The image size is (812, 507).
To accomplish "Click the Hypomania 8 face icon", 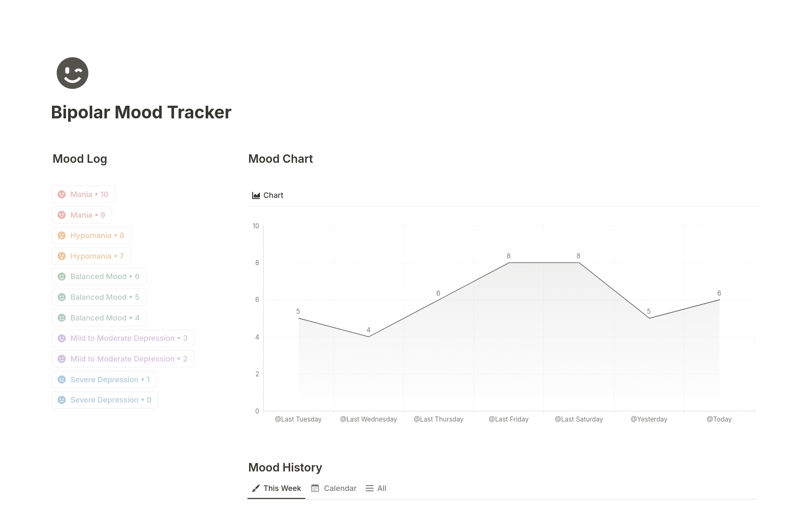I will [x=62, y=236].
